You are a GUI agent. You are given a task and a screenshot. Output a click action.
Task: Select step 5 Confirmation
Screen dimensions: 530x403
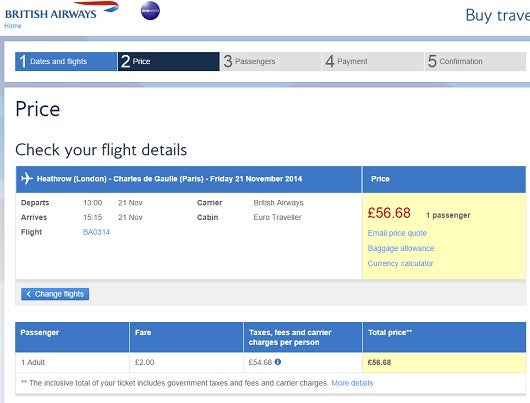tap(475, 62)
